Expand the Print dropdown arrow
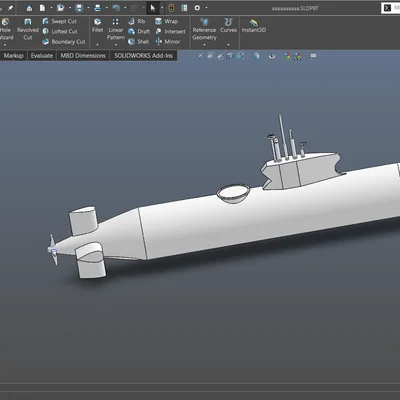 pyautogui.click(x=106, y=8)
